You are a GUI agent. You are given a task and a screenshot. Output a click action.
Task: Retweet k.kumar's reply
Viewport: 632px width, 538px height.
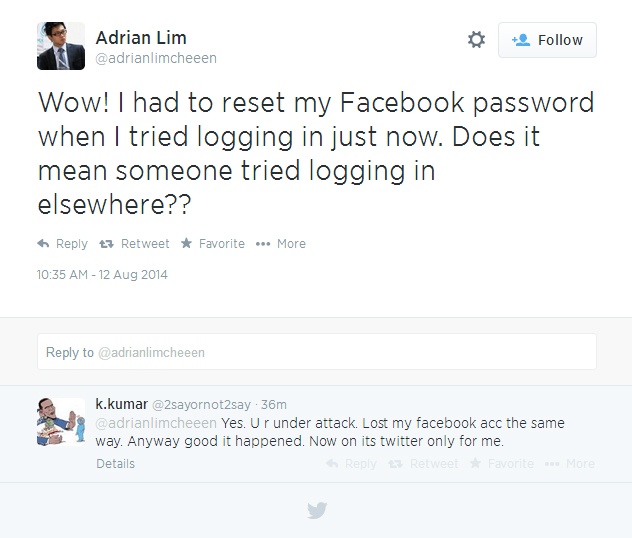click(424, 464)
